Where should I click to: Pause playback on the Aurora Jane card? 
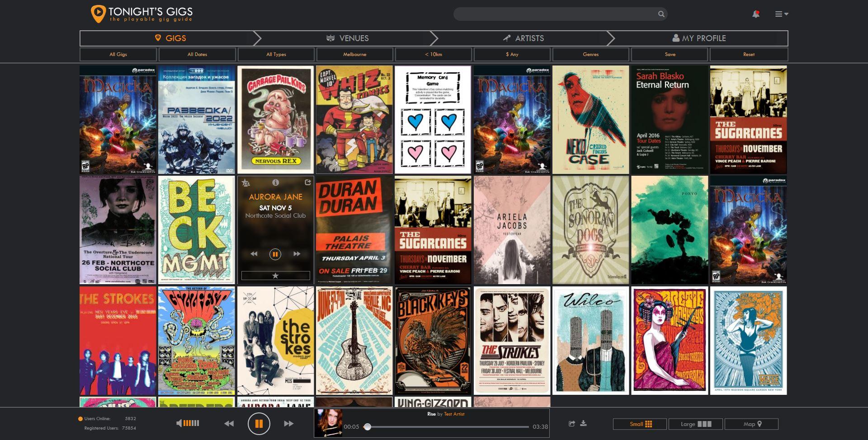click(x=275, y=254)
